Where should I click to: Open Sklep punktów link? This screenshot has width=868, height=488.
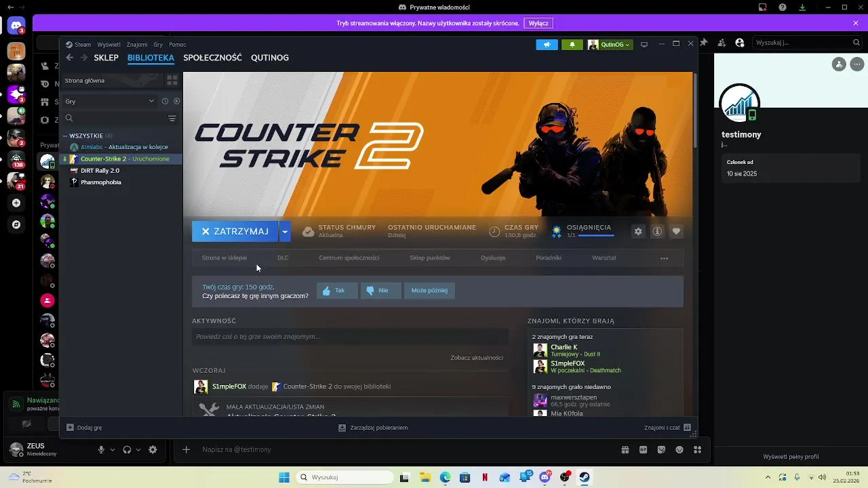click(430, 258)
